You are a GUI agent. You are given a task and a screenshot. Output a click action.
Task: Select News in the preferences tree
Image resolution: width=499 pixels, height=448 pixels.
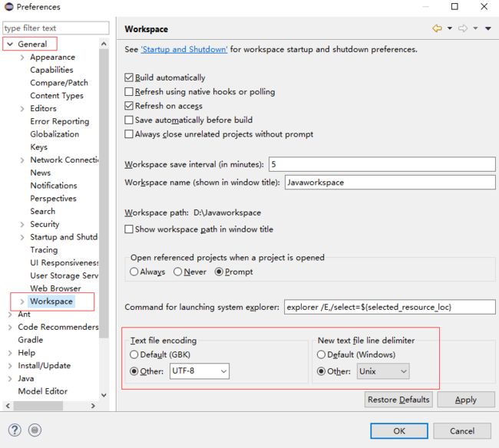(x=41, y=173)
